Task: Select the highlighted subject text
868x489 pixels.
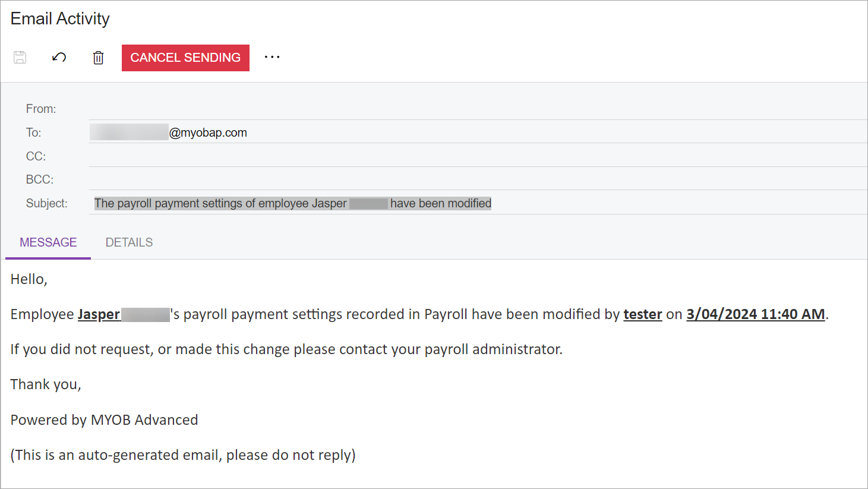Action: pos(293,203)
